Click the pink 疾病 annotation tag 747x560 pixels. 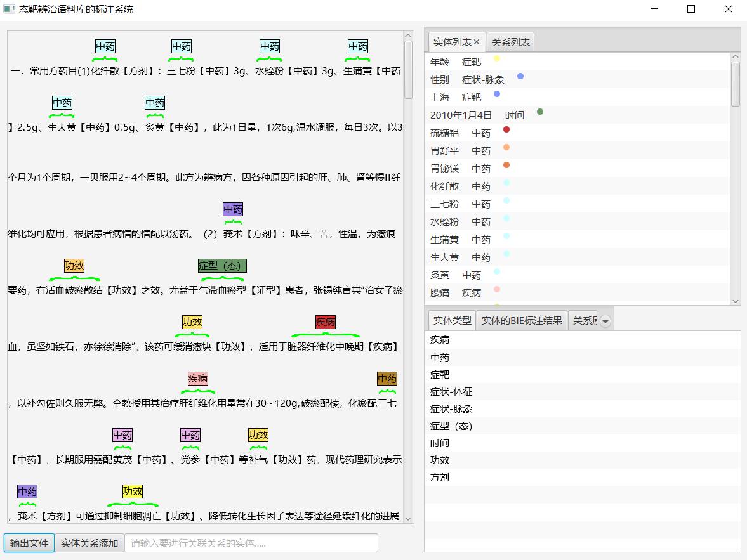[x=197, y=379]
